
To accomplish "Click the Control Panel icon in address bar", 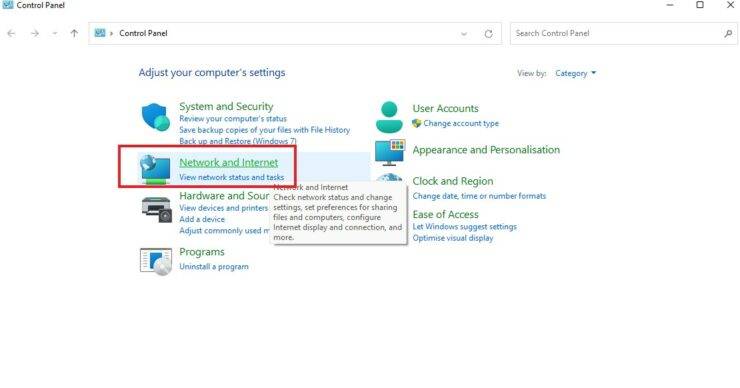I will click(100, 33).
